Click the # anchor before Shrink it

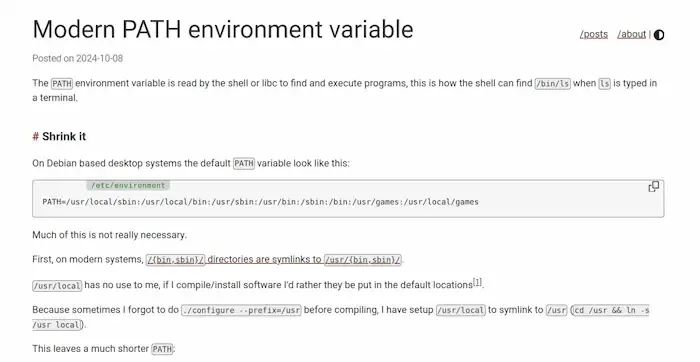[x=36, y=137]
